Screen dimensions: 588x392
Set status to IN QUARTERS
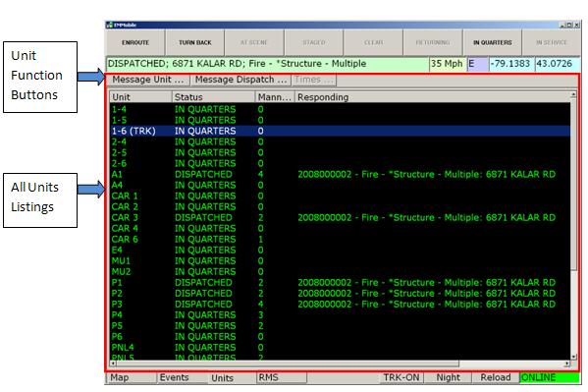pyautogui.click(x=492, y=42)
